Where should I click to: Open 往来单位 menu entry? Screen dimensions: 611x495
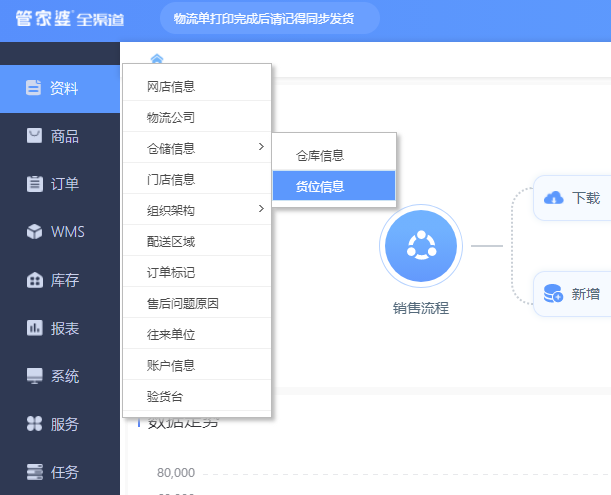197,334
